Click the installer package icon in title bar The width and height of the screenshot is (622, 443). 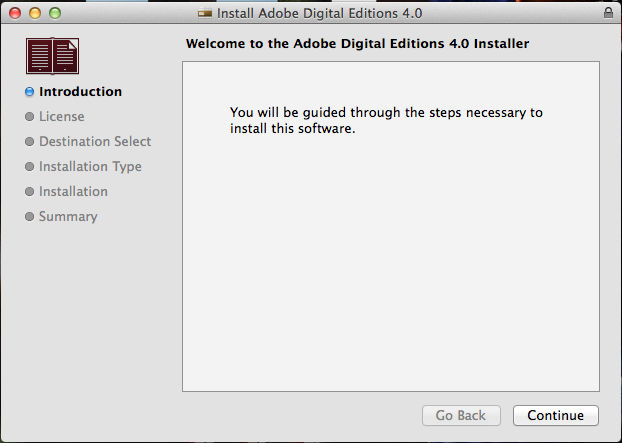click(x=205, y=14)
